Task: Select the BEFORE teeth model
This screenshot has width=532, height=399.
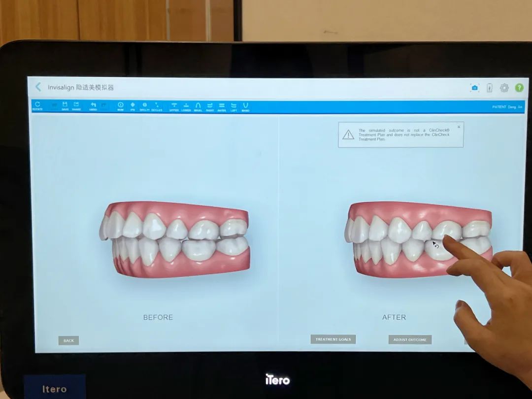Action: click(x=175, y=239)
